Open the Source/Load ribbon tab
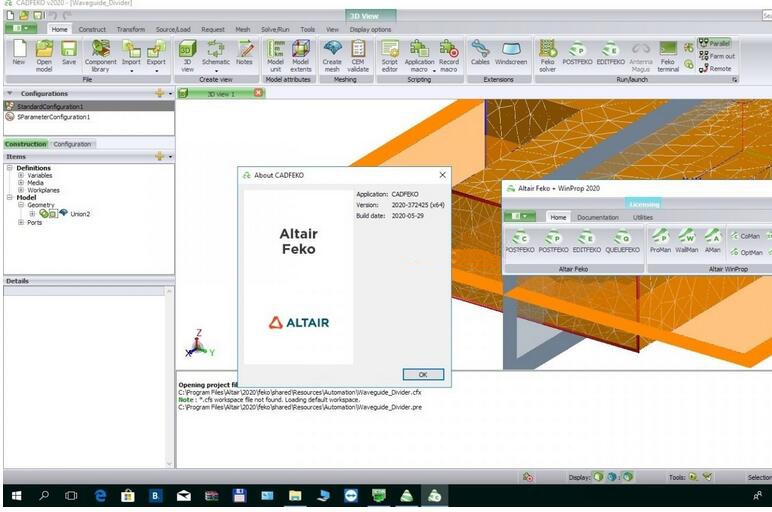Screen dimensions: 772x512 click(x=173, y=30)
